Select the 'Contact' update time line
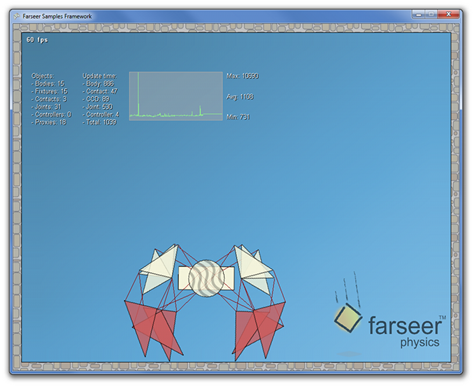Image resolution: width=474 pixels, height=387 pixels. pos(100,91)
